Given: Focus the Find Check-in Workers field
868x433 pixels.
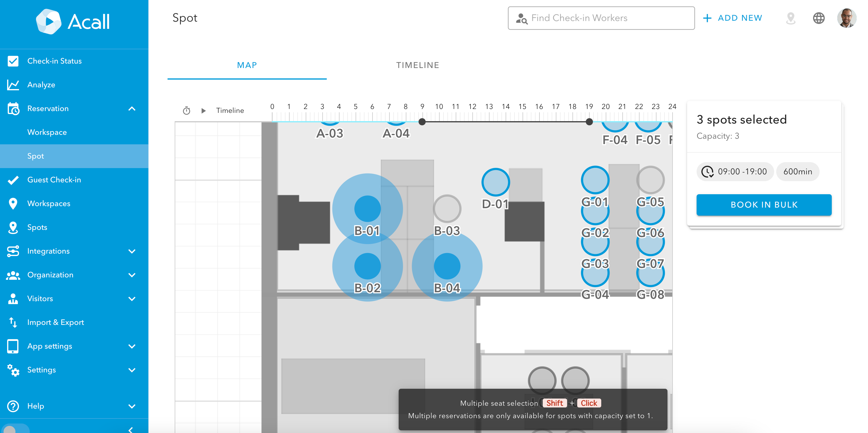Looking at the screenshot, I should (x=601, y=18).
